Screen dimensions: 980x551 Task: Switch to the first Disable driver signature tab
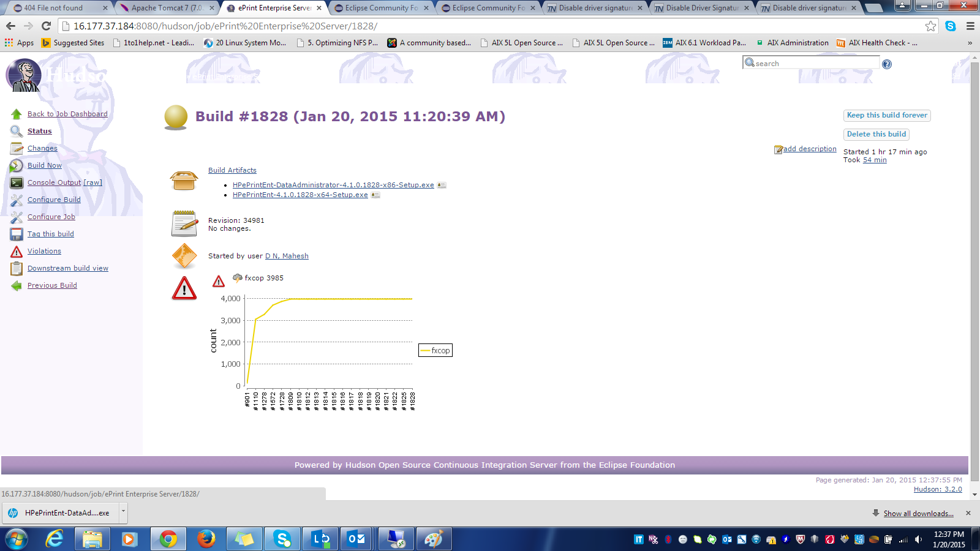(x=595, y=8)
